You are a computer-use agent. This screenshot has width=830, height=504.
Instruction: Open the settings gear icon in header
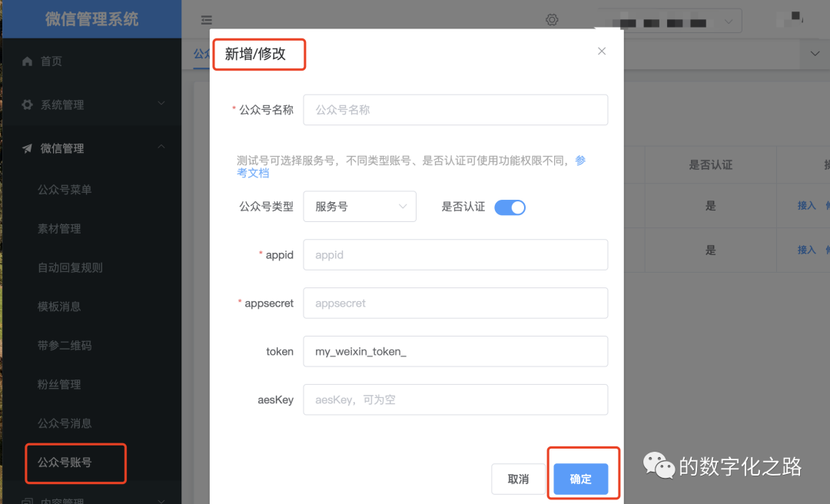coord(552,19)
